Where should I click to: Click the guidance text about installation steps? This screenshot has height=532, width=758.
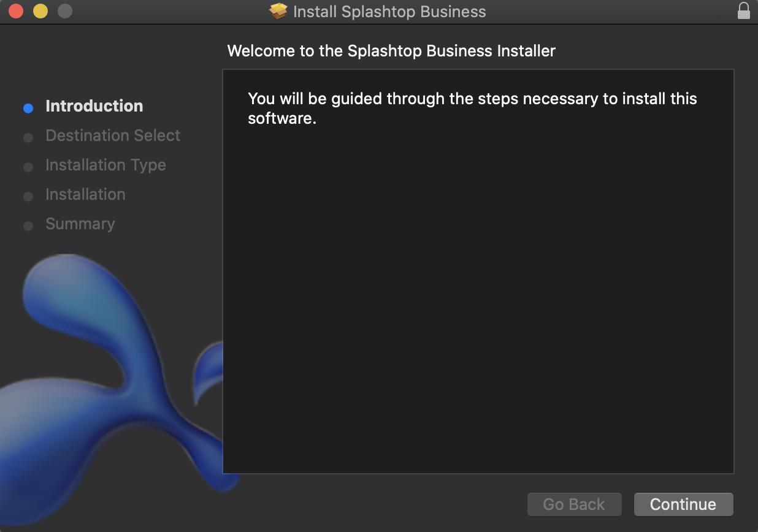[x=472, y=108]
